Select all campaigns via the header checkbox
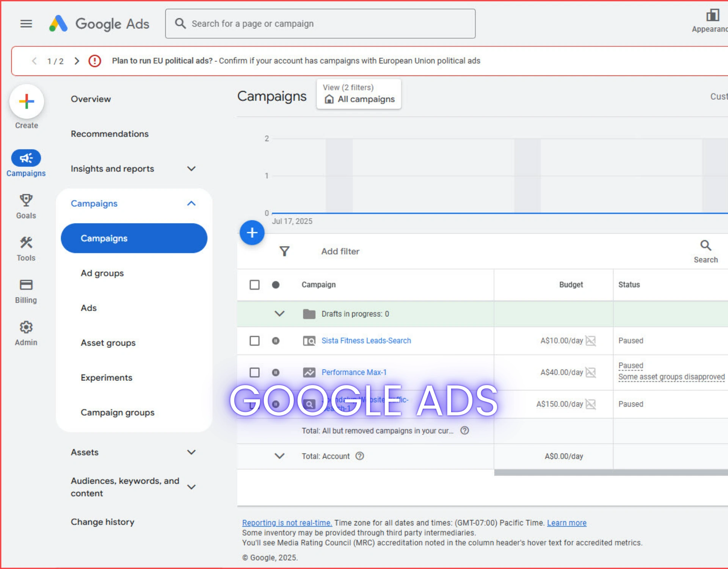 click(254, 284)
